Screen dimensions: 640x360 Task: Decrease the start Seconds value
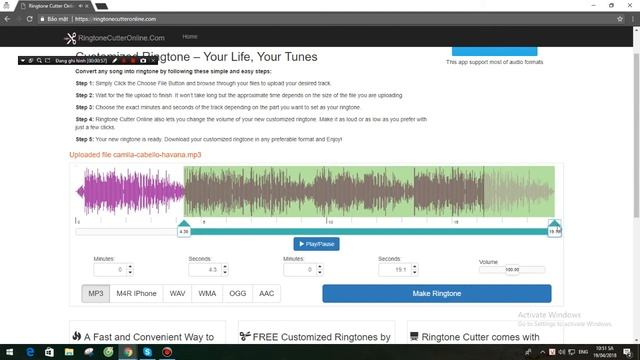pyautogui.click(x=225, y=273)
